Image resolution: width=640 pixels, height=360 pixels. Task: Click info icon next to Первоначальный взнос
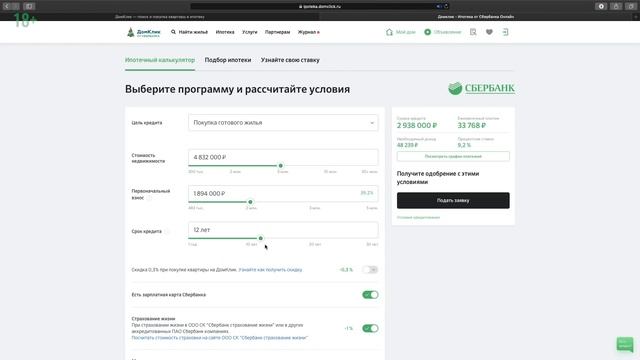click(149, 198)
